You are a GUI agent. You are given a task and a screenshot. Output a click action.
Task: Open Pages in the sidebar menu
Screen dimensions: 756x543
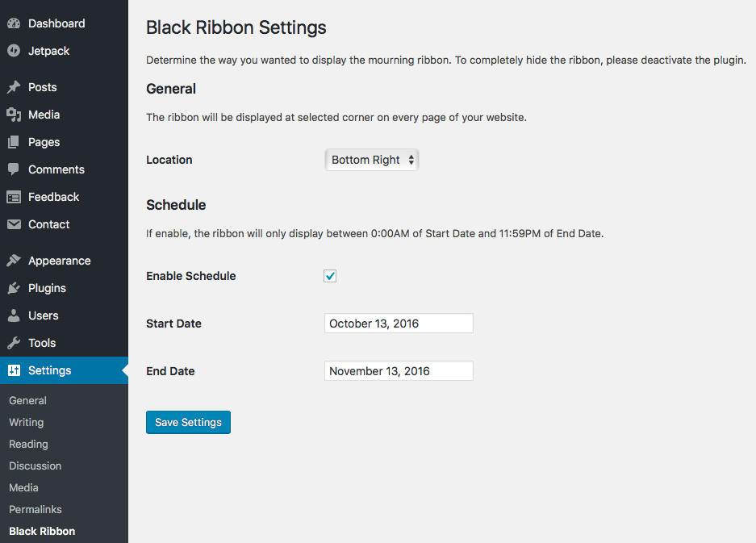click(44, 142)
